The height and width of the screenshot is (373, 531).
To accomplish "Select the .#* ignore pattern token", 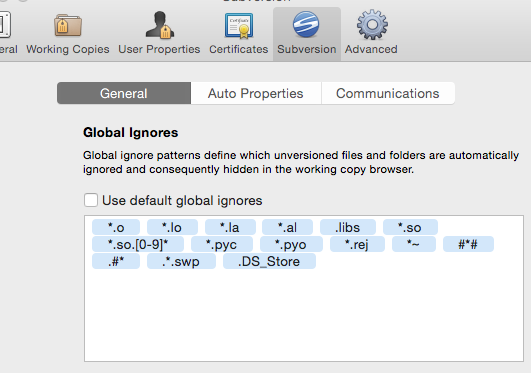I will pos(116,261).
